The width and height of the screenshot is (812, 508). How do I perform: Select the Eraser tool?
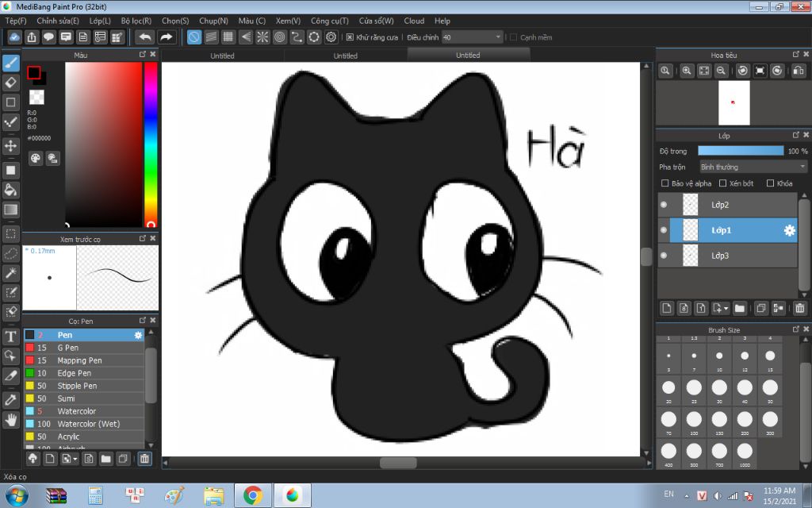pyautogui.click(x=11, y=83)
